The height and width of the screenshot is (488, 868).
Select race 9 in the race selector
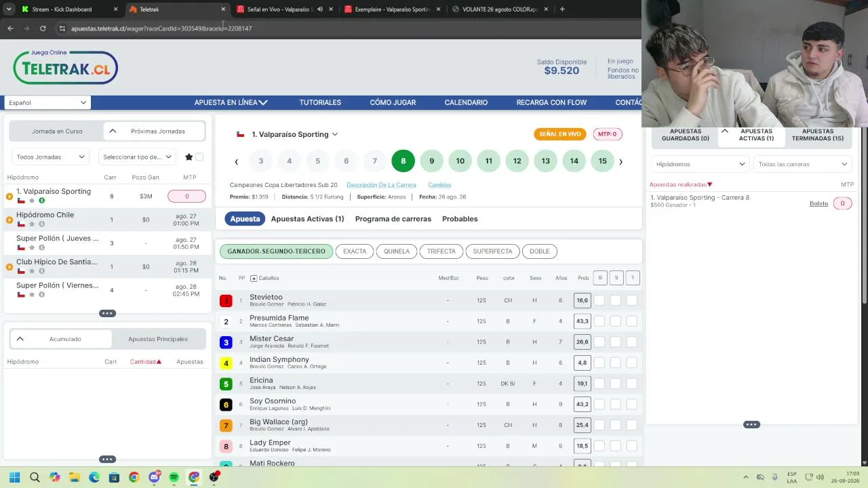coord(431,161)
